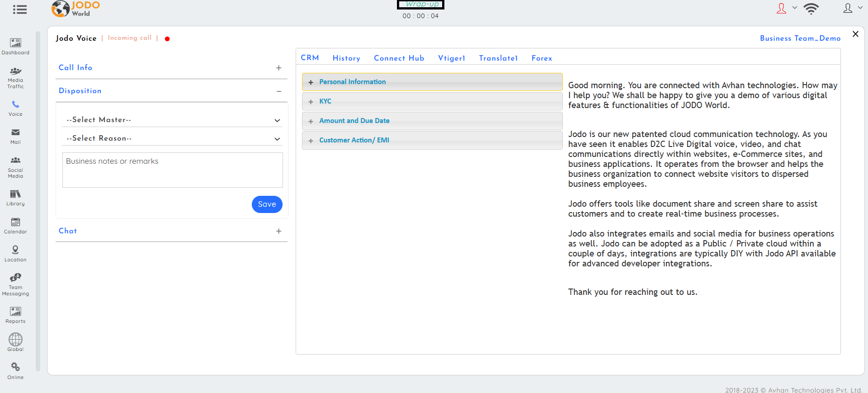Switch to the Vtiger1 tab
Viewport: 868px width, 393px height.
coord(452,58)
